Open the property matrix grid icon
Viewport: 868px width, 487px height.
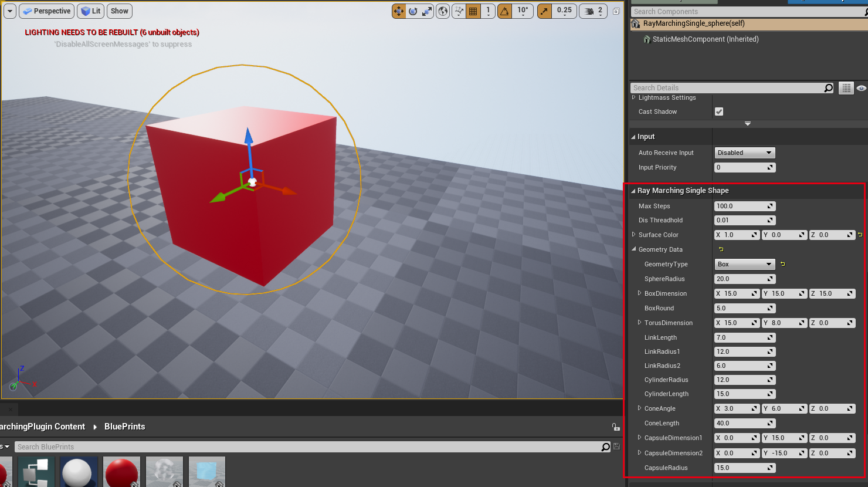point(846,88)
